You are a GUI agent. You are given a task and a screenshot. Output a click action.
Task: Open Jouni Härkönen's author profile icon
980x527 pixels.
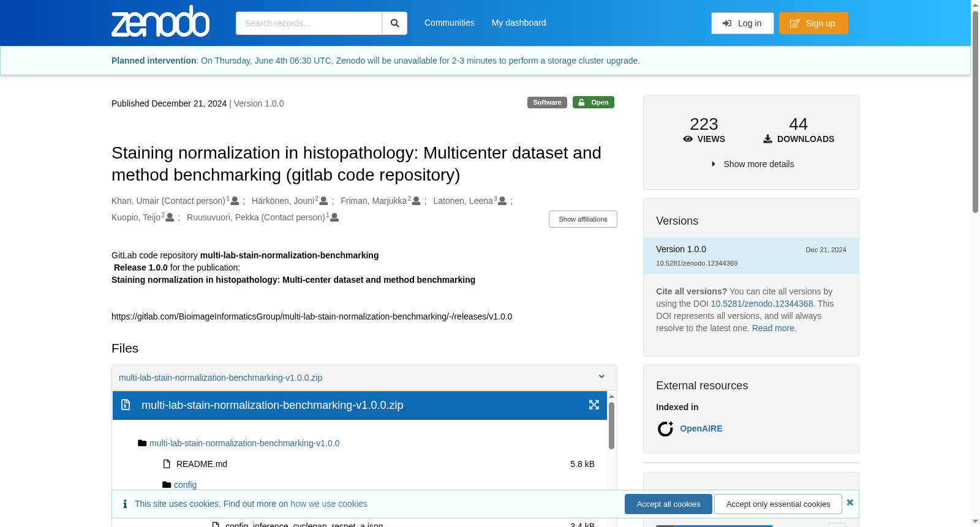click(x=323, y=201)
